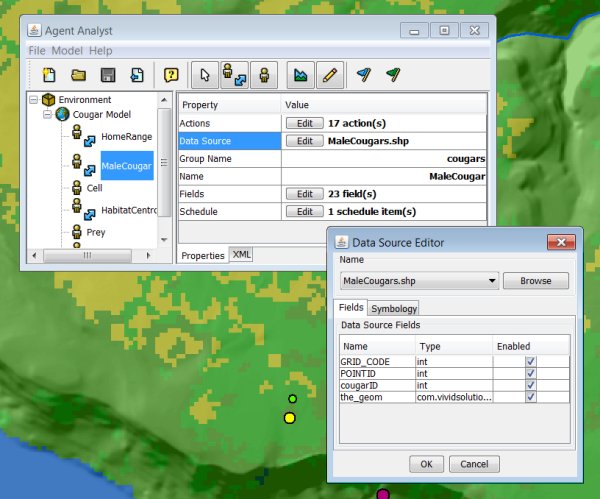Click the Java icon in Agent Analyst title bar

(x=34, y=30)
